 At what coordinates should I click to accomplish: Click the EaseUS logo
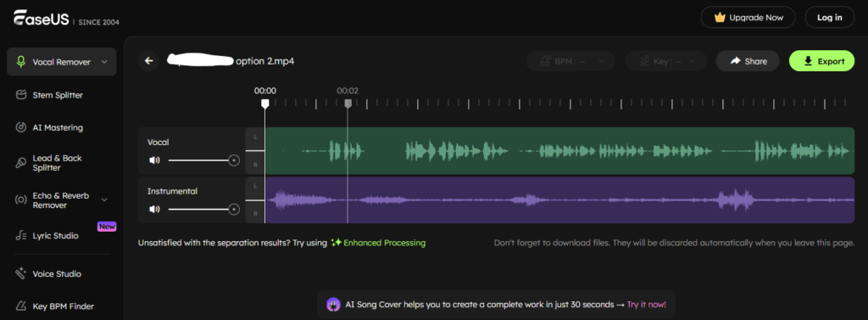[41, 19]
